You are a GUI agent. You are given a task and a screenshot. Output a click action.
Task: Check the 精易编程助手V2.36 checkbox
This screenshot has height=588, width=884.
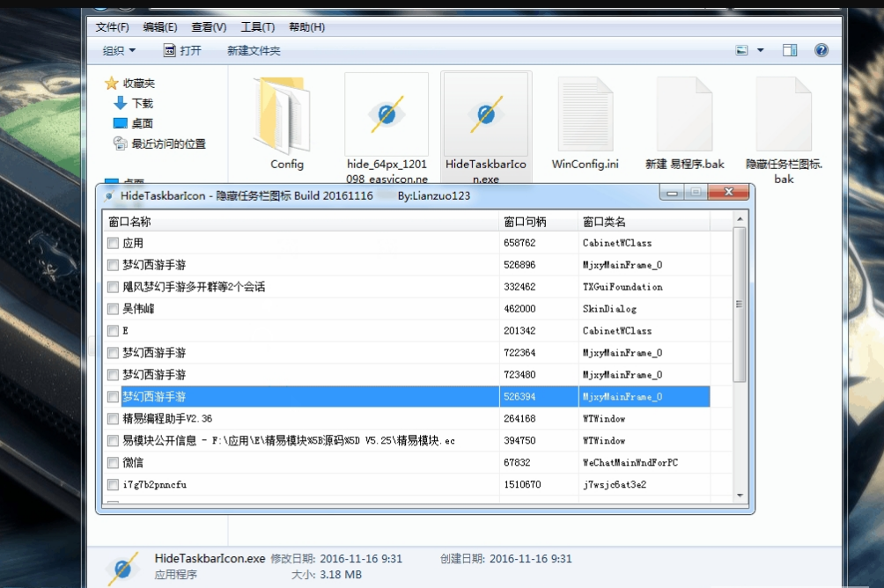coord(113,419)
